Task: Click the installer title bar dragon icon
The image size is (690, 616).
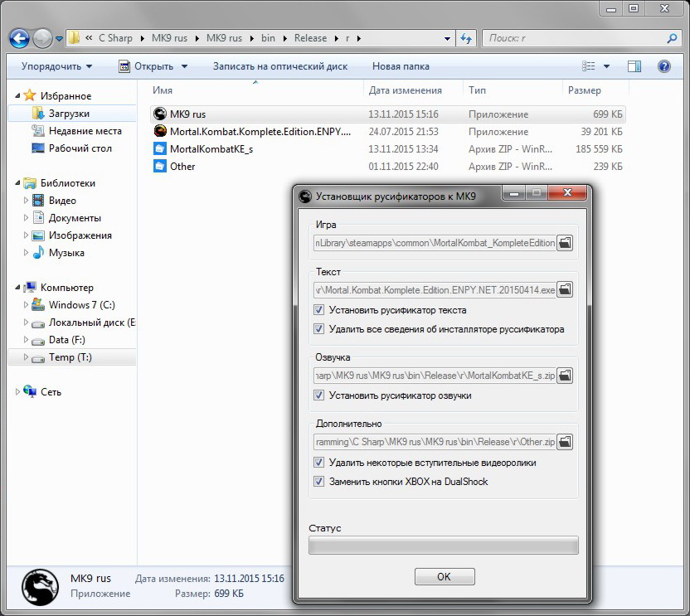Action: pos(305,196)
